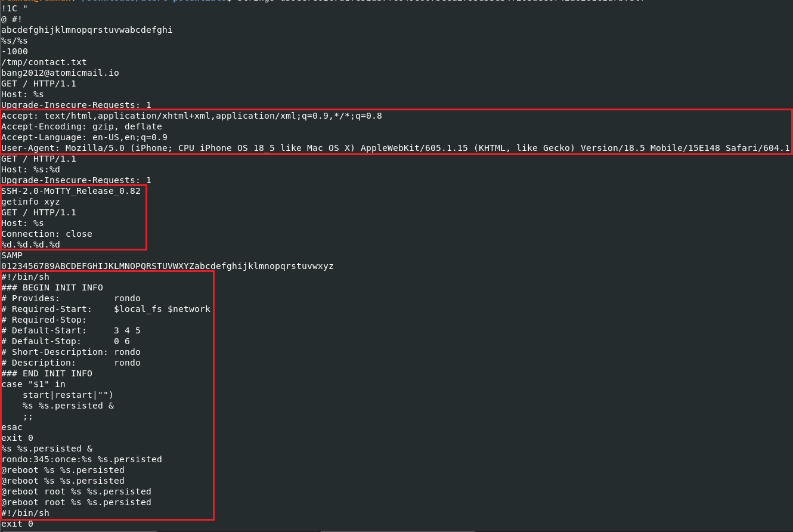793x532 pixels.
Task: Click the getinfo xyz line
Action: point(30,202)
